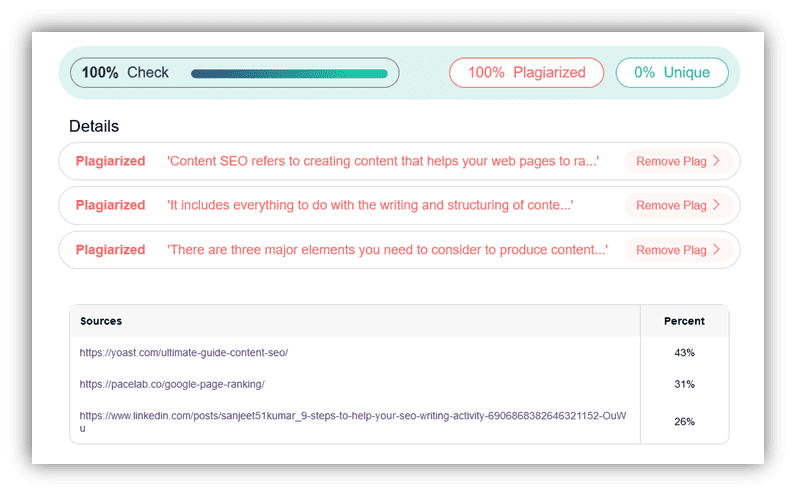Image resolution: width=796 pixels, height=496 pixels.
Task: Click Plagiarized label in 'Content SEO refers' row
Action: click(110, 161)
